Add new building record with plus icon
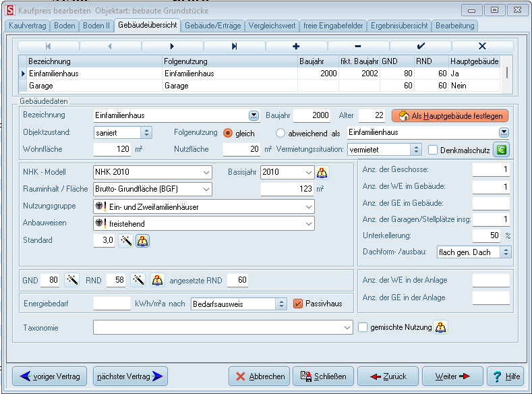Screen dimensions: 532x394 296,46
